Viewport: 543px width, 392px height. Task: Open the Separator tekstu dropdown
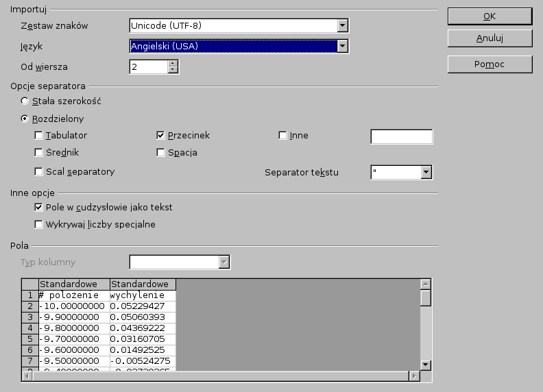click(x=426, y=172)
